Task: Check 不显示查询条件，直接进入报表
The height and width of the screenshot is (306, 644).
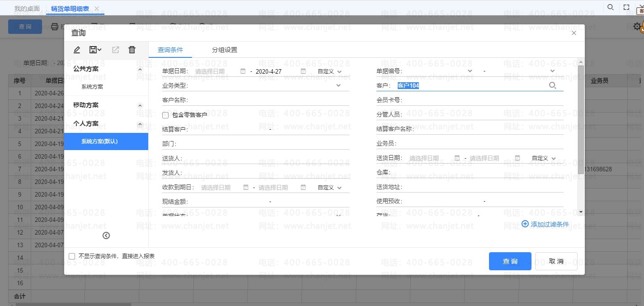Action: 72,256
